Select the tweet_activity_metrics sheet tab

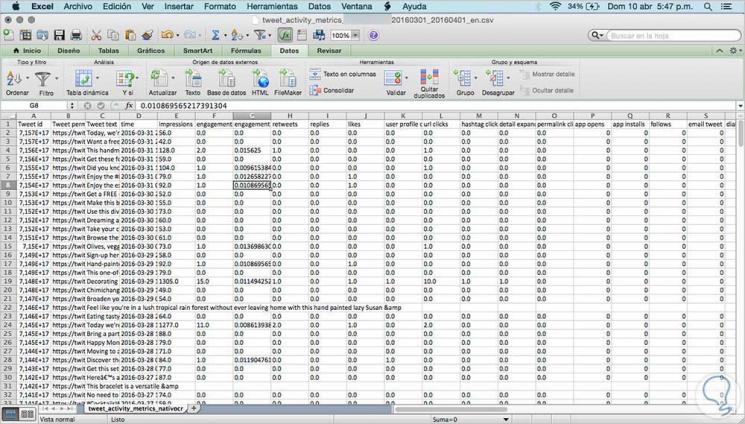pos(135,408)
